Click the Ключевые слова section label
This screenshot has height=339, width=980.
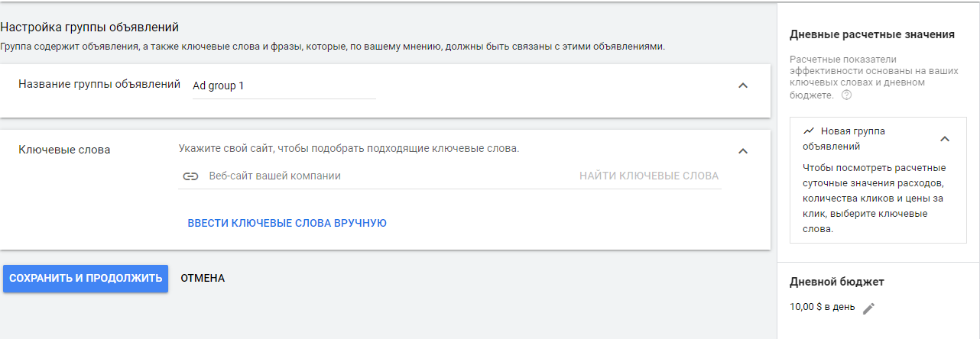pos(64,150)
